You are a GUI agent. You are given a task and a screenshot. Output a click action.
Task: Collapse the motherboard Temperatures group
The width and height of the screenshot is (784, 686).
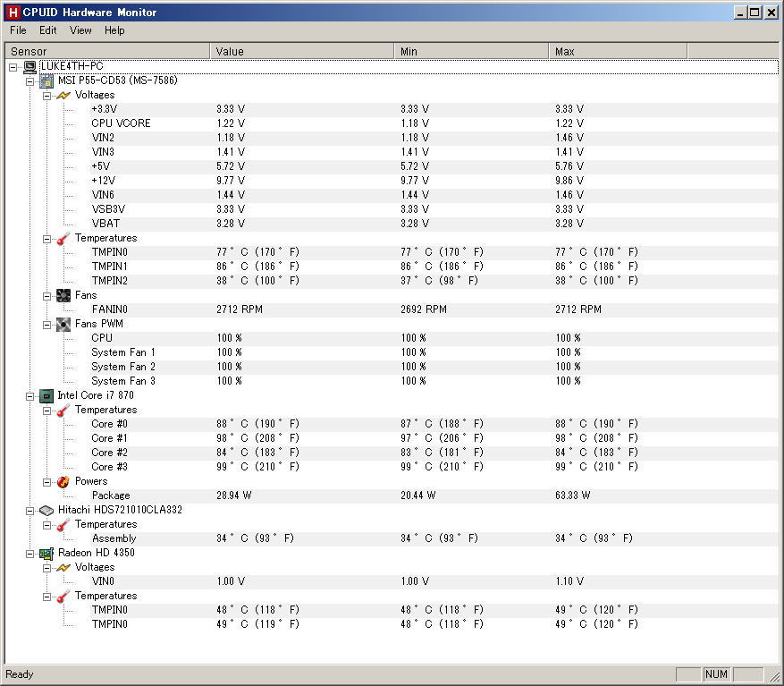tap(47, 239)
